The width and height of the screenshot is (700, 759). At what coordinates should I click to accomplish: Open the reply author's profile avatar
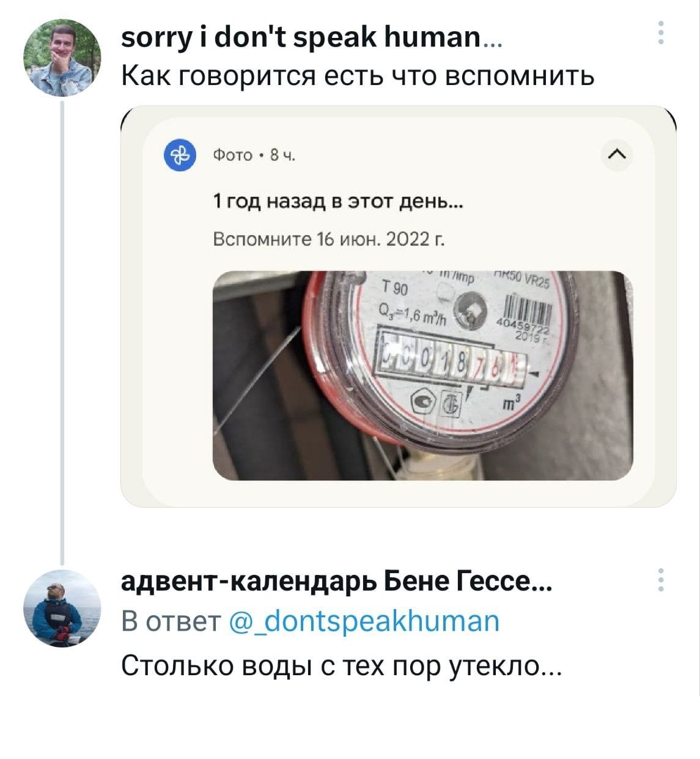[61, 609]
